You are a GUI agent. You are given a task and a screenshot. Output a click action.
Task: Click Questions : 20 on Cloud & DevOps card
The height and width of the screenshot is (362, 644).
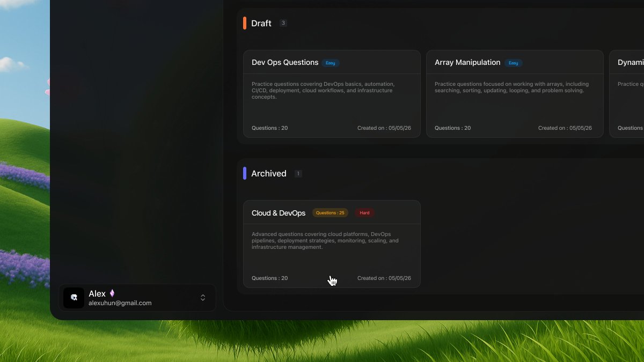pos(270,278)
